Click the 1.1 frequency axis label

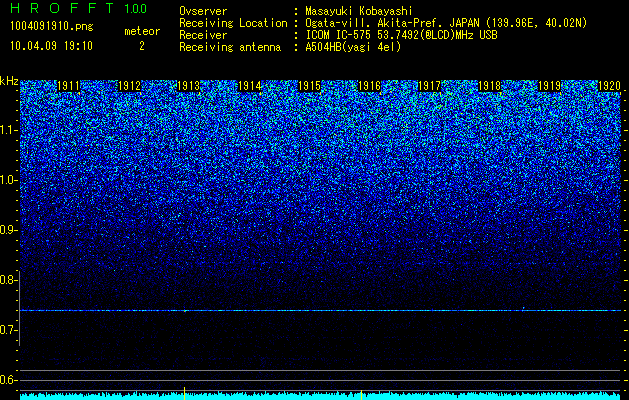coord(8,130)
